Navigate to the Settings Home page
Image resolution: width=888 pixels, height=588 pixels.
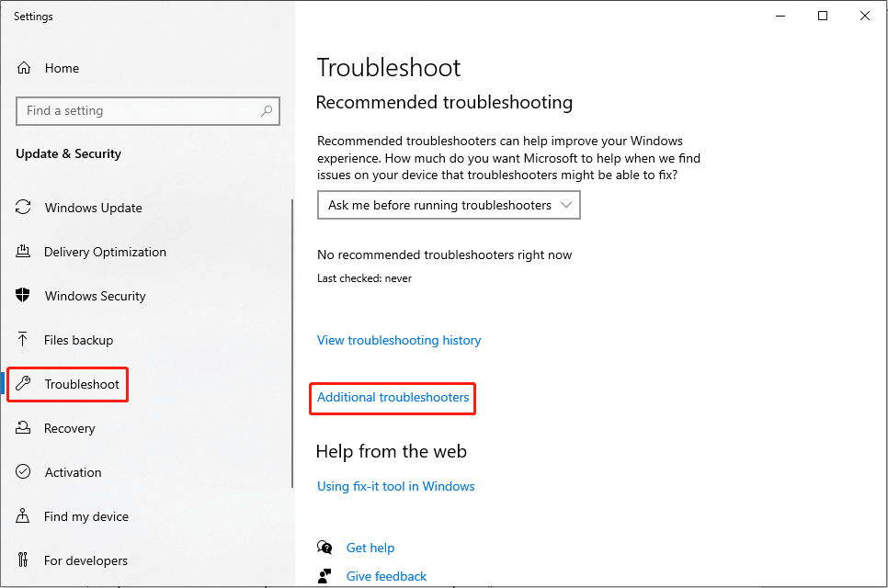62,68
